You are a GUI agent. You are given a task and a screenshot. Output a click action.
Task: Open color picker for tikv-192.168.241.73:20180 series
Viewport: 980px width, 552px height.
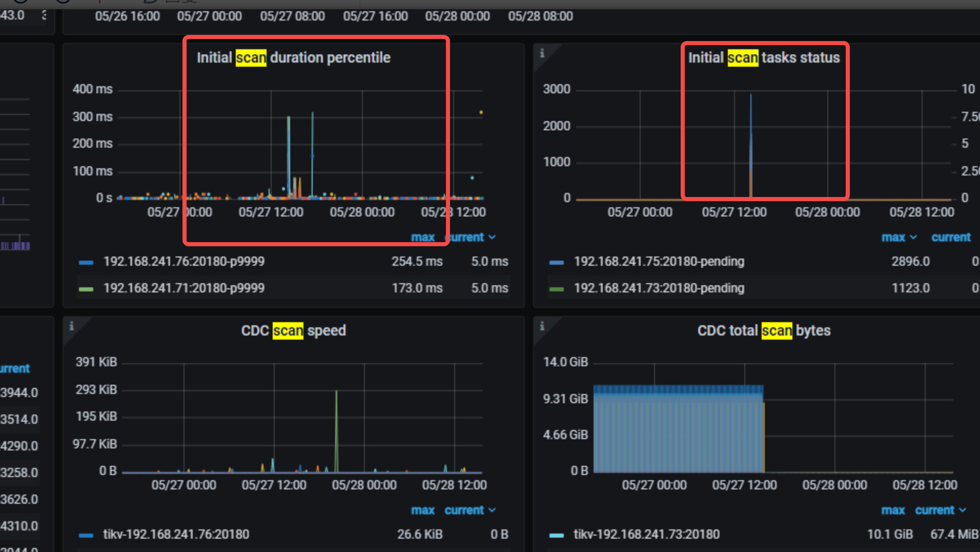click(x=556, y=535)
